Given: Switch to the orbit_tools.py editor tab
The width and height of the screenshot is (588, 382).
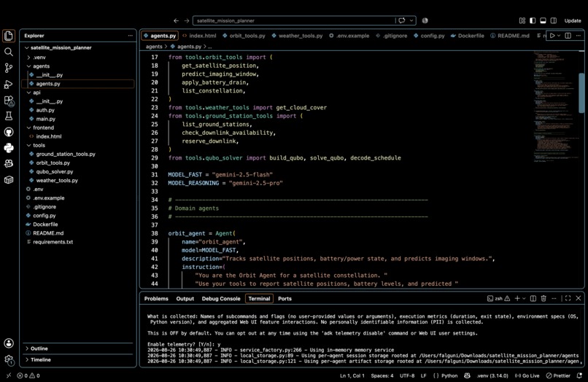Looking at the screenshot, I should point(244,36).
